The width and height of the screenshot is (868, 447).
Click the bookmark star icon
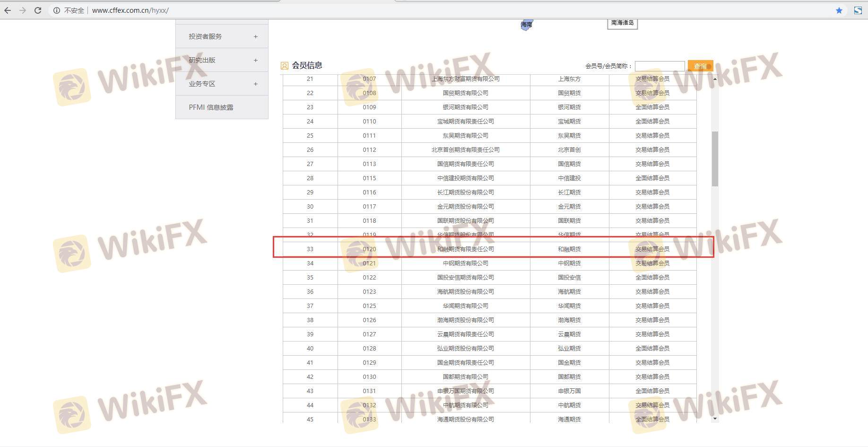(x=839, y=10)
